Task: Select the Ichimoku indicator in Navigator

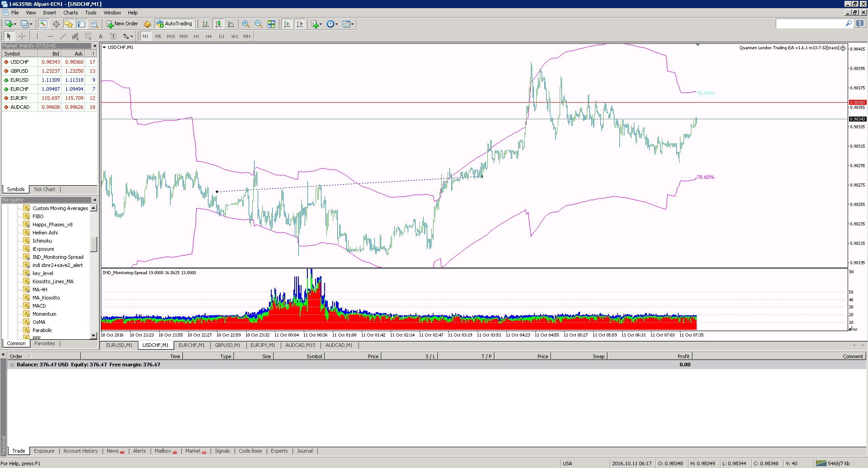Action: point(42,241)
